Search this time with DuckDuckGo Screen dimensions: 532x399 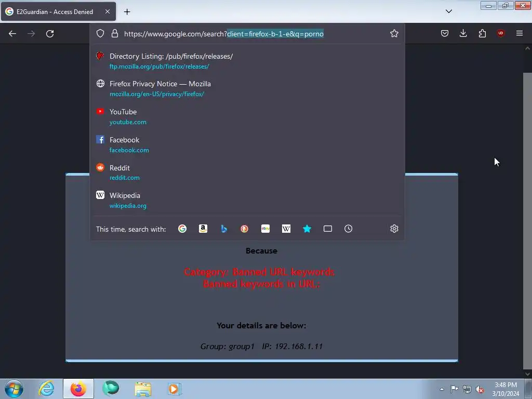(x=244, y=229)
